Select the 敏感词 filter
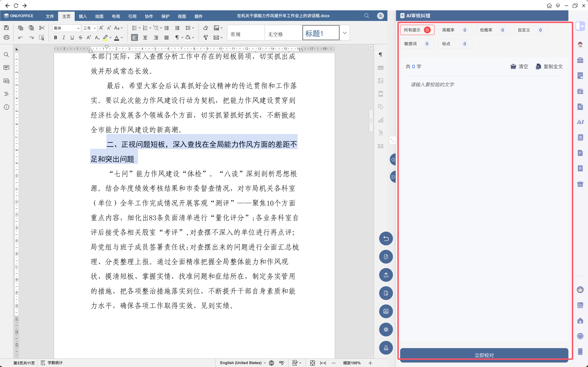The image size is (588, 367). click(x=417, y=44)
